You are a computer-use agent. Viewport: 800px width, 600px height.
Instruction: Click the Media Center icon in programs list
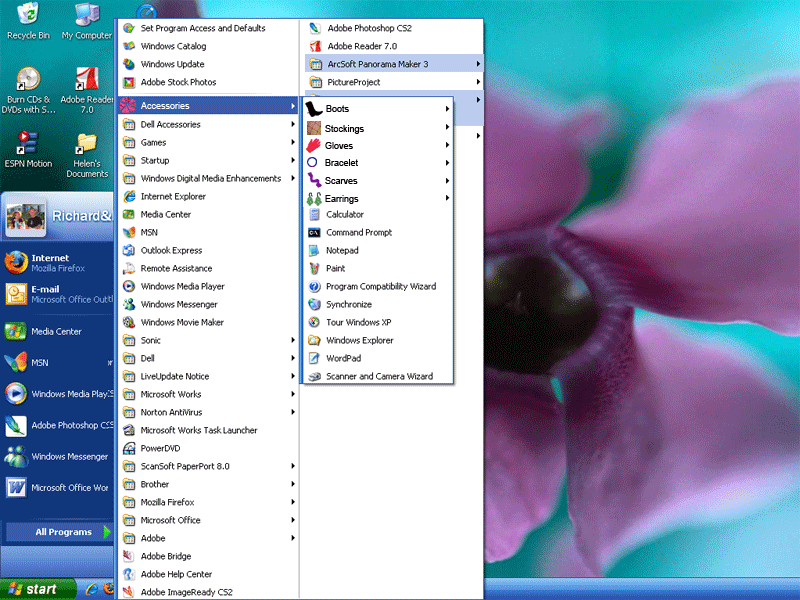129,214
